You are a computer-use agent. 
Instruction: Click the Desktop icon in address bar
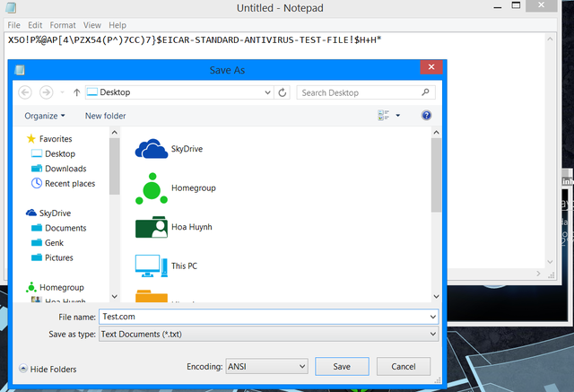click(91, 91)
